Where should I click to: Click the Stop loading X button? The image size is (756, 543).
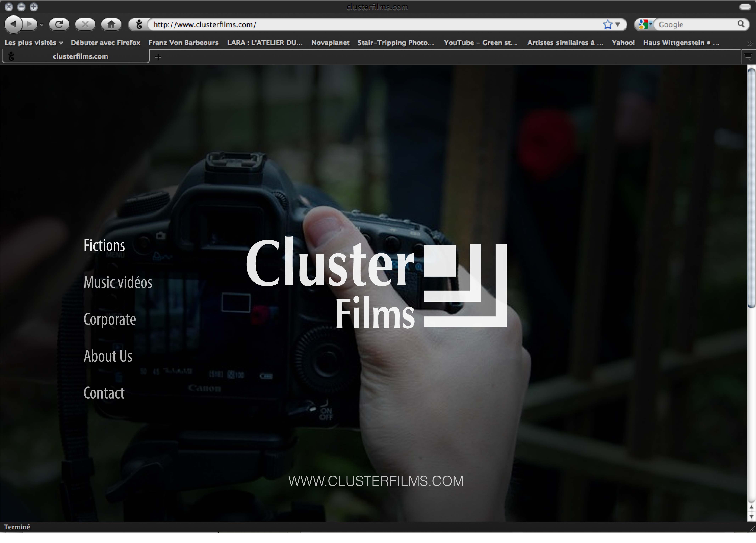[85, 24]
